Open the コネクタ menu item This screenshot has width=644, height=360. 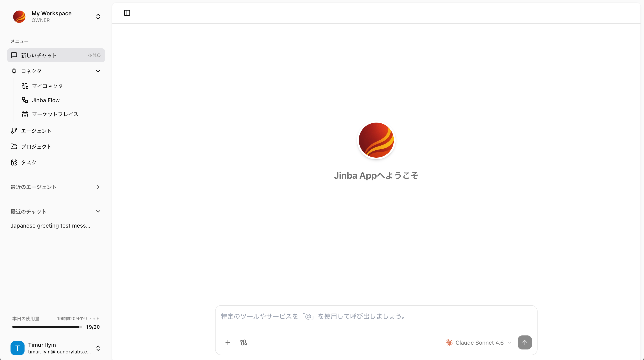56,71
